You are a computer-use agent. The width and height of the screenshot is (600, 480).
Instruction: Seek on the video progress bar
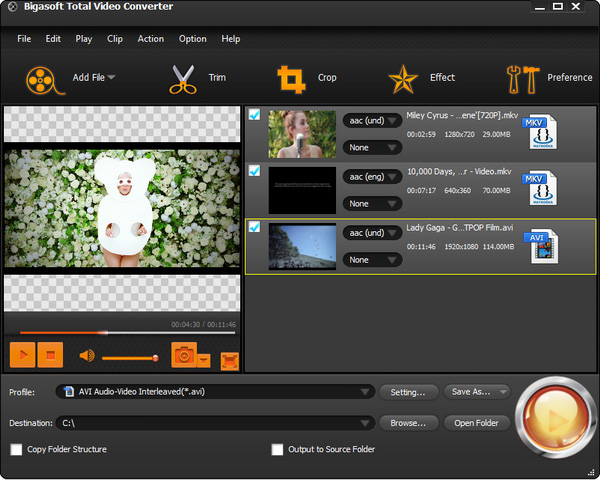127,333
